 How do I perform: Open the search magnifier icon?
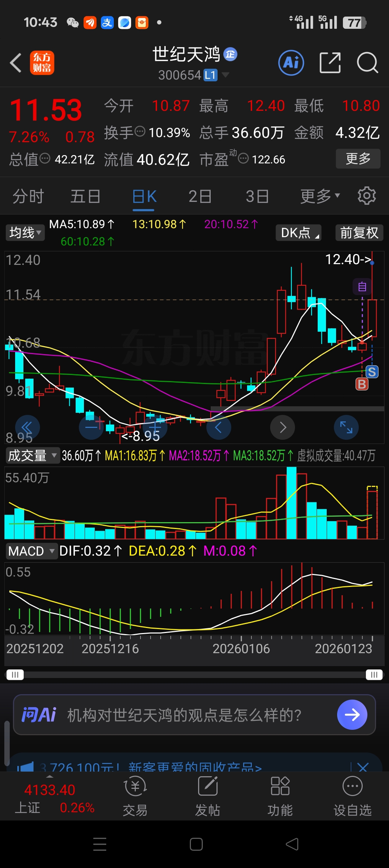coord(367,63)
